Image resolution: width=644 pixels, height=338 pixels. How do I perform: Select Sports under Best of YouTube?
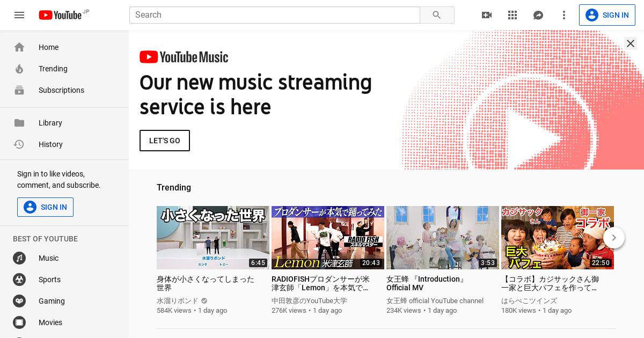coord(64,280)
